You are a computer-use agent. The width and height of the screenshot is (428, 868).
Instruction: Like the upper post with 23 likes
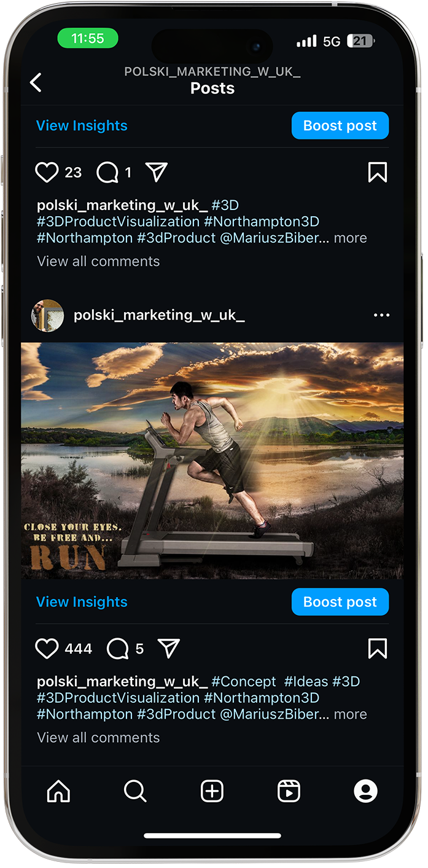[x=47, y=173]
